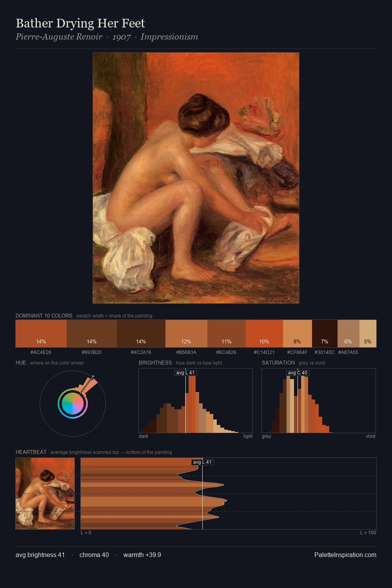
Task: Pick the #4C2A16 dark swatch
Action: click(x=141, y=334)
